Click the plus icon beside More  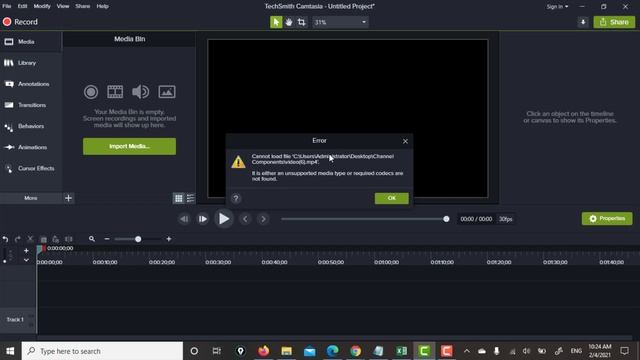(68, 198)
